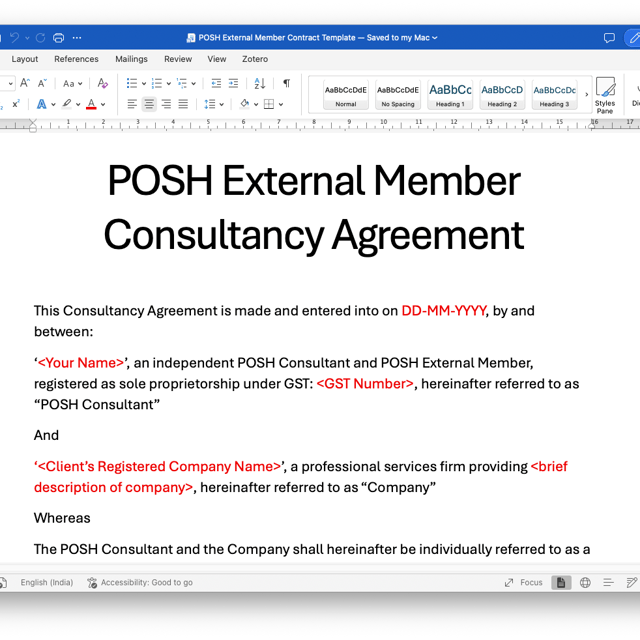This screenshot has width=640, height=640.
Task: Apply red font color button
Action: [x=91, y=104]
